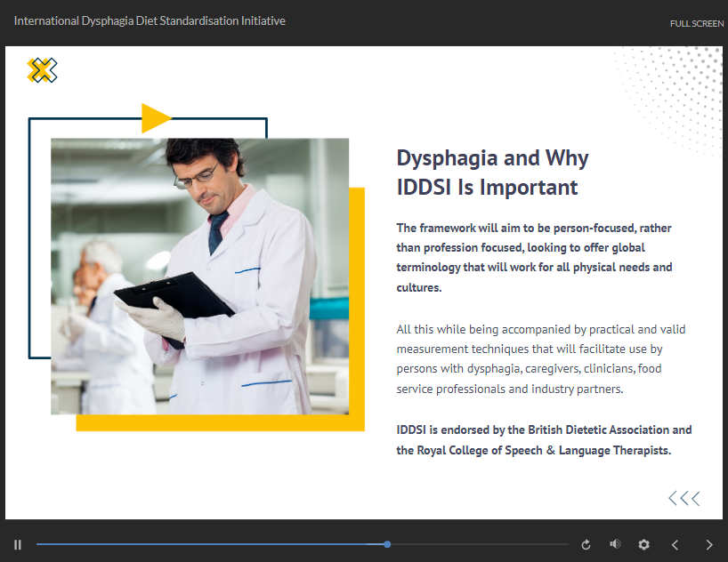This screenshot has width=728, height=562.
Task: Click the unplayed portion of the seek bar
Action: [x=481, y=544]
